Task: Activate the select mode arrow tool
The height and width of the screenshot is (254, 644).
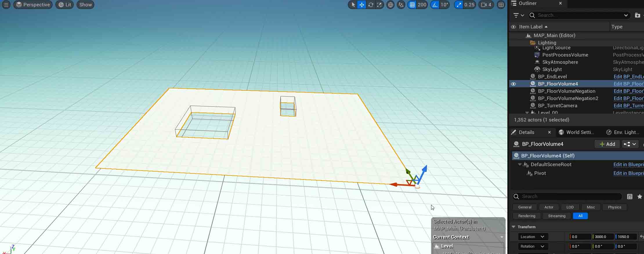Action: [x=353, y=5]
